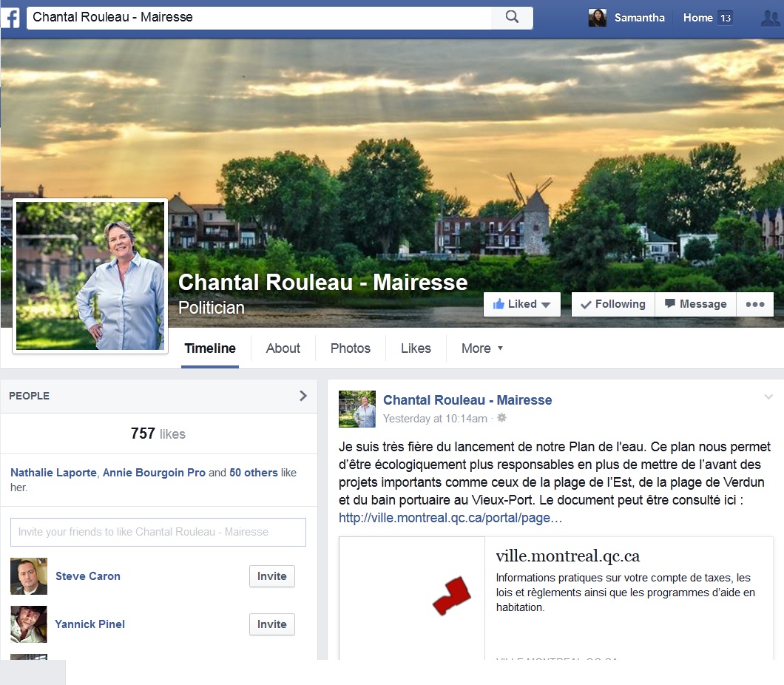Viewport: 784px width, 685px height.
Task: Go to Home in the top bar
Action: (x=697, y=18)
